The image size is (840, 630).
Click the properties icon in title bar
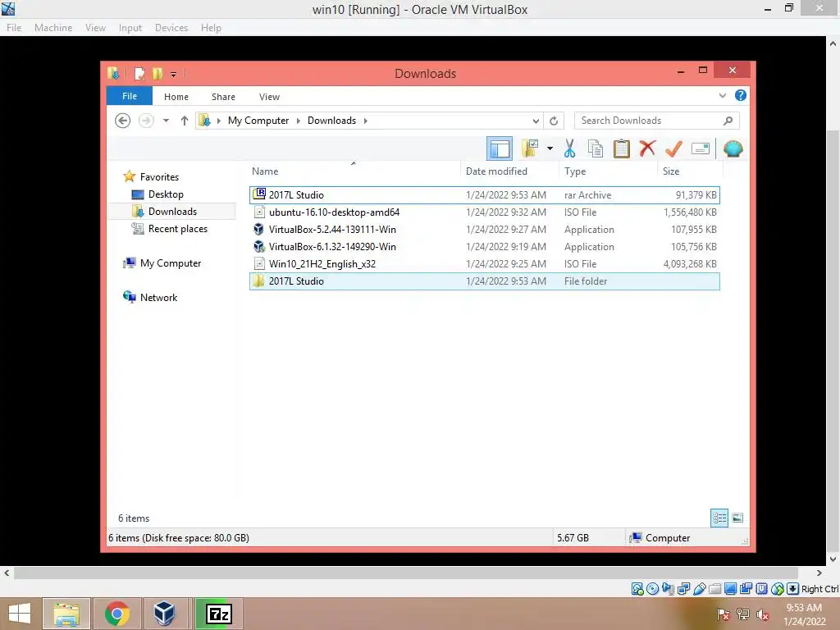click(x=139, y=73)
